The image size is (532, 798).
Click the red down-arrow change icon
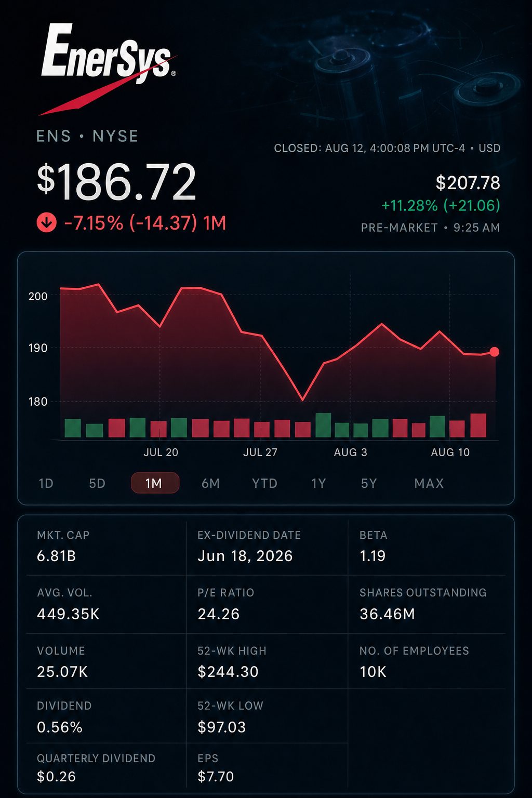click(x=46, y=223)
